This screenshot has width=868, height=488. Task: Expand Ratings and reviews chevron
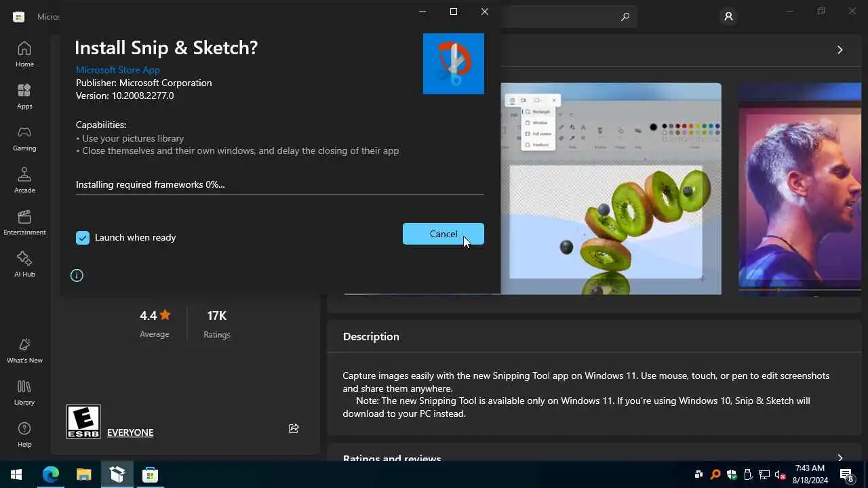[840, 458]
